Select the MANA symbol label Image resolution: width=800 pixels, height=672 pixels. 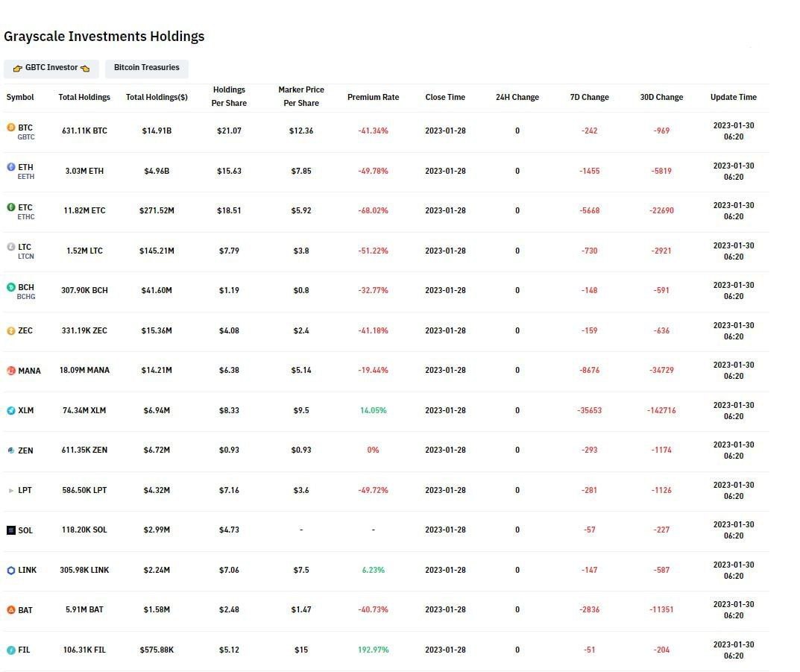(30, 371)
